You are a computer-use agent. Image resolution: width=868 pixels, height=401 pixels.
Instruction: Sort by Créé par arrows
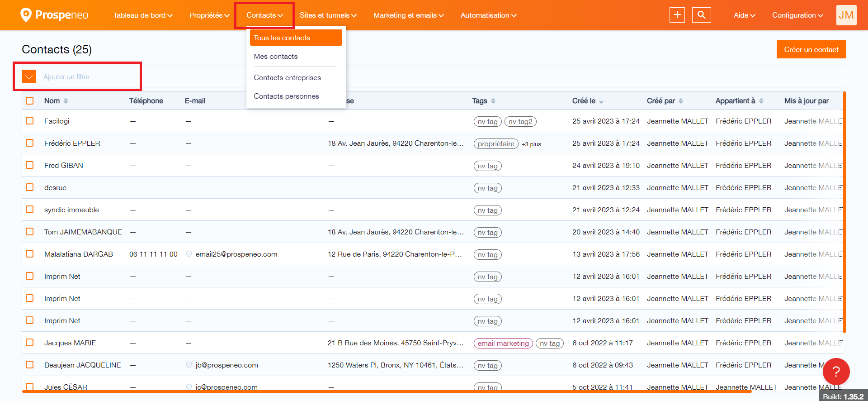click(681, 101)
